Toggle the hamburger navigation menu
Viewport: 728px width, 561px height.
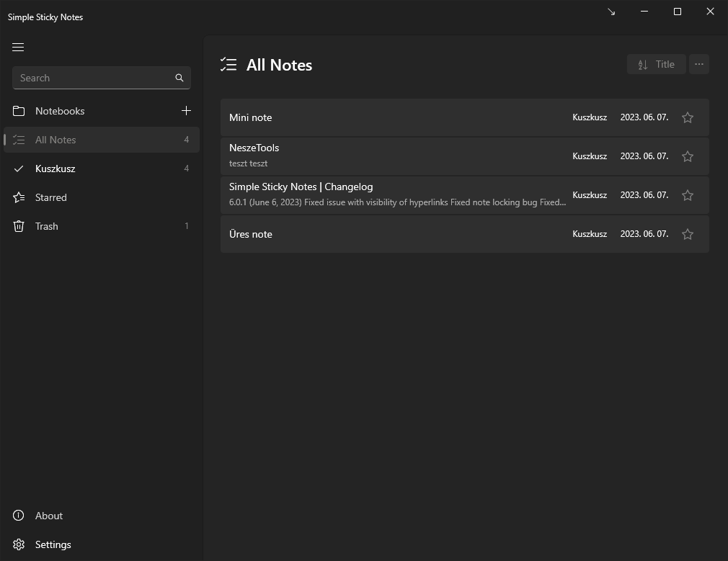(18, 48)
